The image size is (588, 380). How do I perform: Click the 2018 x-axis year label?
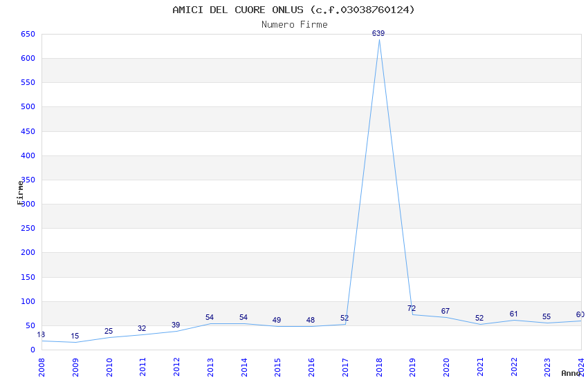pyautogui.click(x=379, y=366)
